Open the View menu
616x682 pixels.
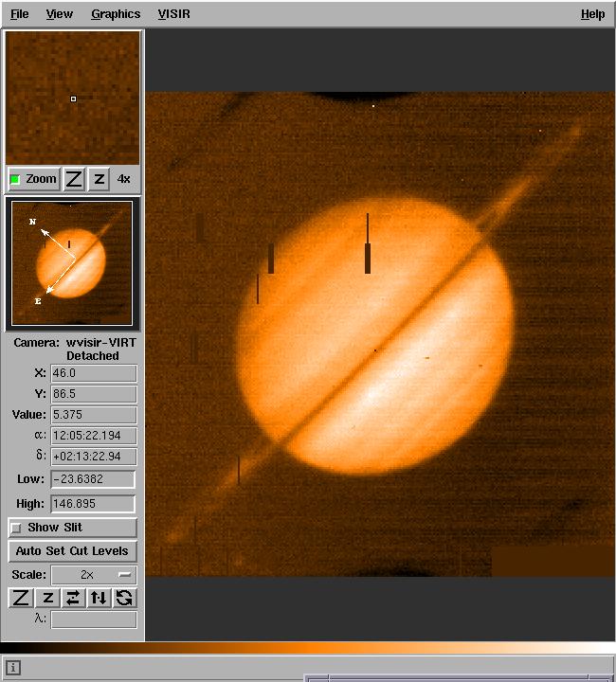coord(59,14)
